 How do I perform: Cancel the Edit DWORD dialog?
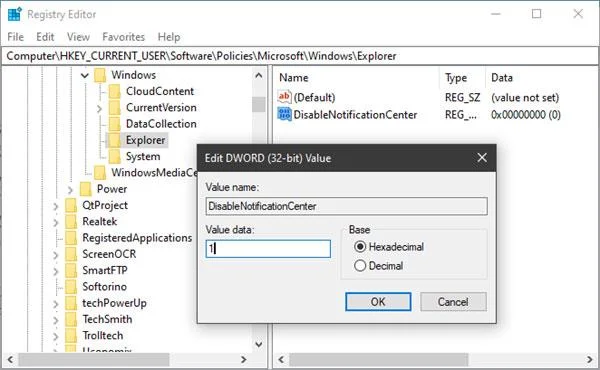point(453,302)
